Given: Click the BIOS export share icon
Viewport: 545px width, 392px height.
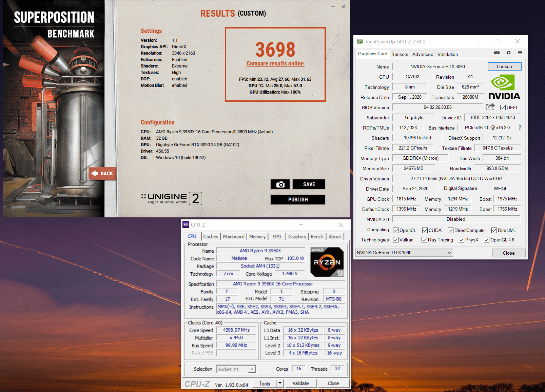Looking at the screenshot, I should (490, 107).
